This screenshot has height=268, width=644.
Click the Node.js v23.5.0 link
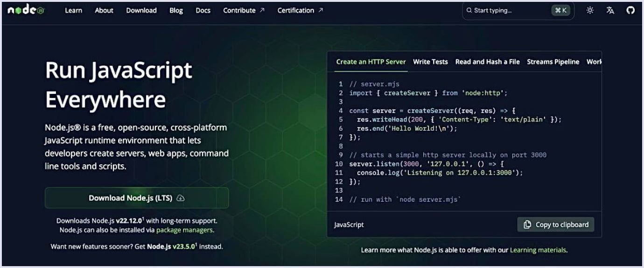click(x=172, y=247)
